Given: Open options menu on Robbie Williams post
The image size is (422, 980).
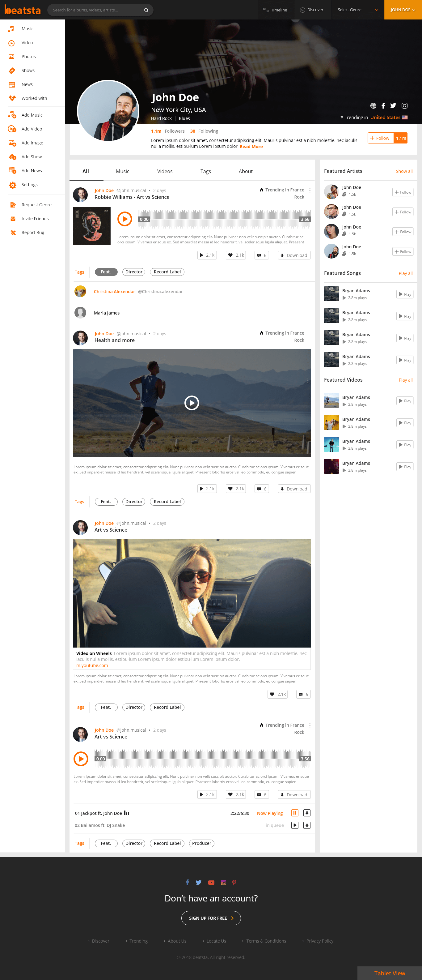Looking at the screenshot, I should point(310,190).
